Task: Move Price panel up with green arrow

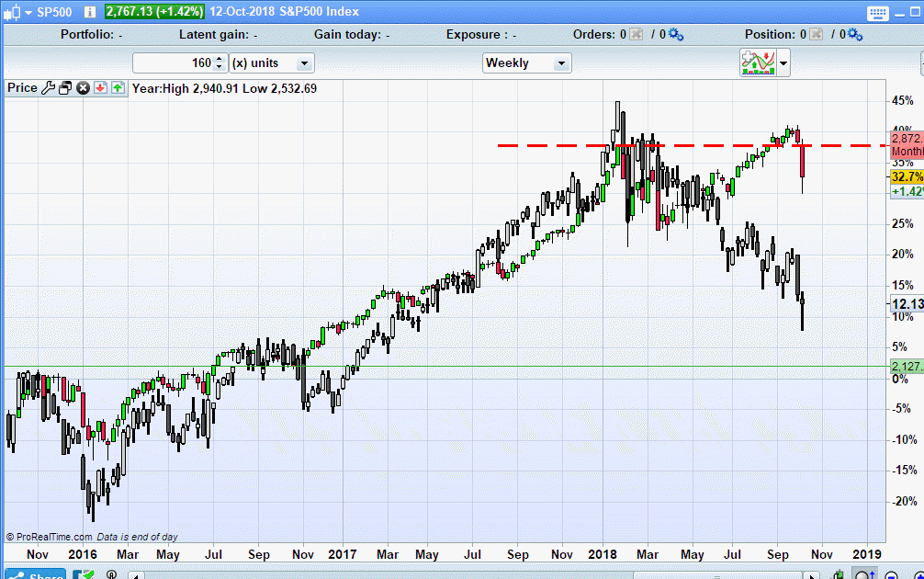Action: pos(118,88)
